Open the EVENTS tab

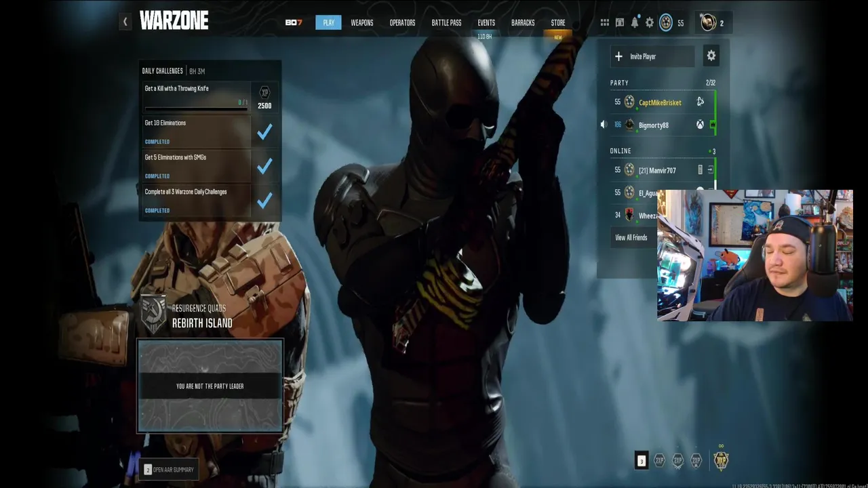(x=486, y=22)
